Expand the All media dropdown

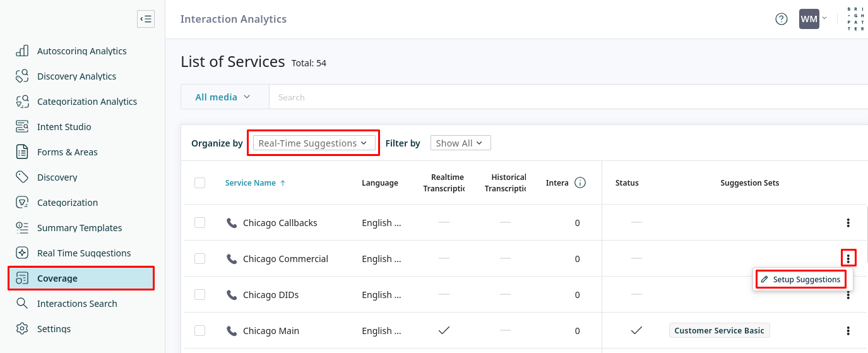pyautogui.click(x=223, y=97)
